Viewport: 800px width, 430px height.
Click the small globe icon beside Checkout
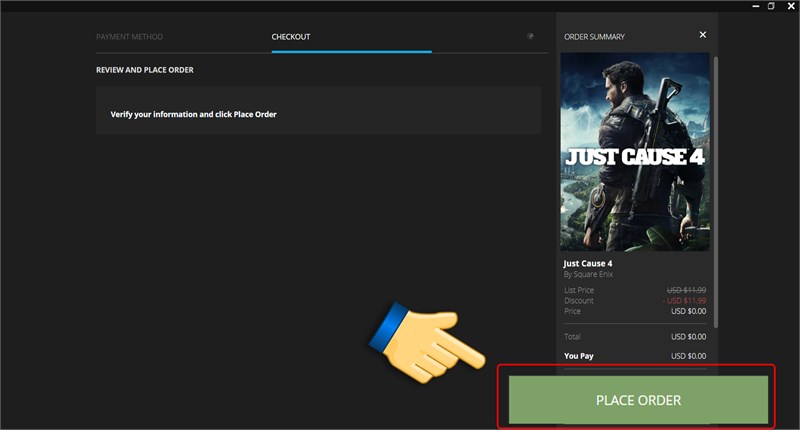[x=530, y=36]
